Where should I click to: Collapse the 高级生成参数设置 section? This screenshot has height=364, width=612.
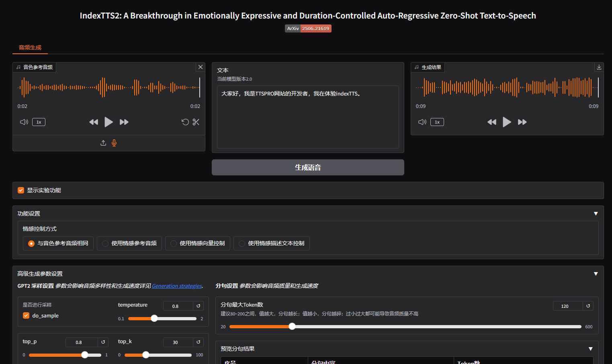[x=596, y=274]
